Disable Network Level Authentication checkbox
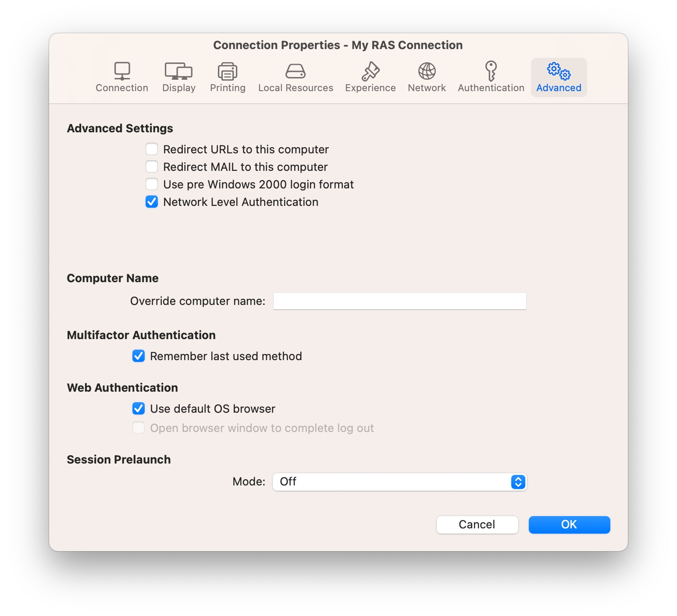Image resolution: width=677 pixels, height=616 pixels. pyautogui.click(x=152, y=202)
